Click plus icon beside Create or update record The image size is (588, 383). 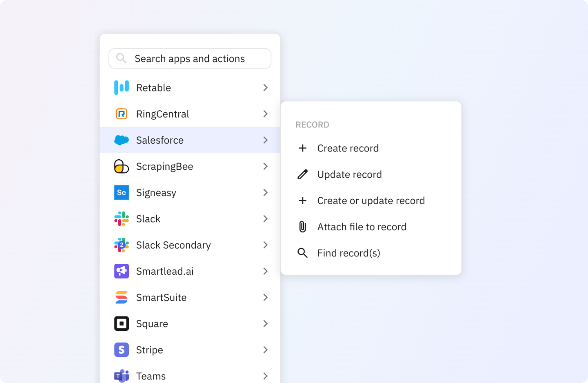[x=303, y=201]
